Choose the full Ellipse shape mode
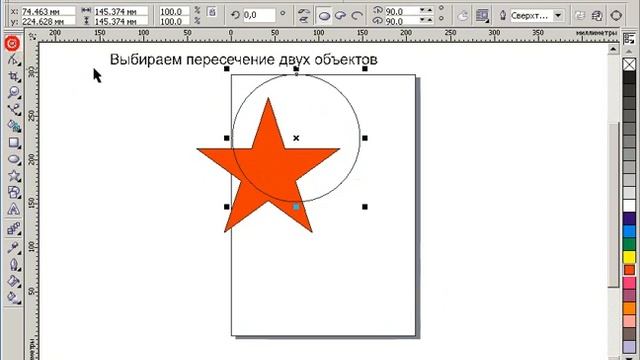 324,16
